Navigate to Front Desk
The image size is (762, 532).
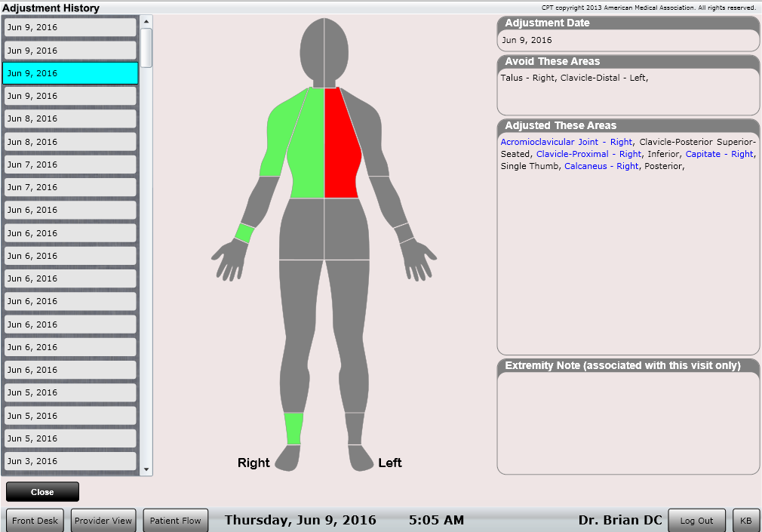(34, 520)
